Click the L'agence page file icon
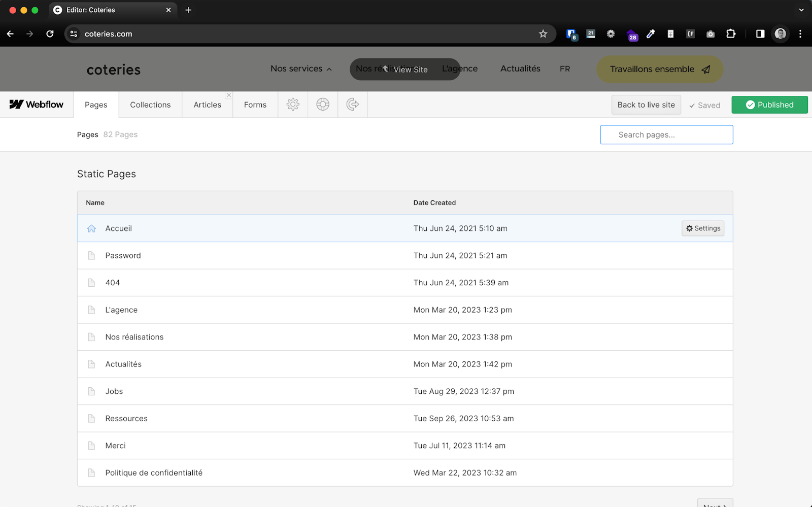Viewport: 812px width, 507px height. (x=91, y=310)
